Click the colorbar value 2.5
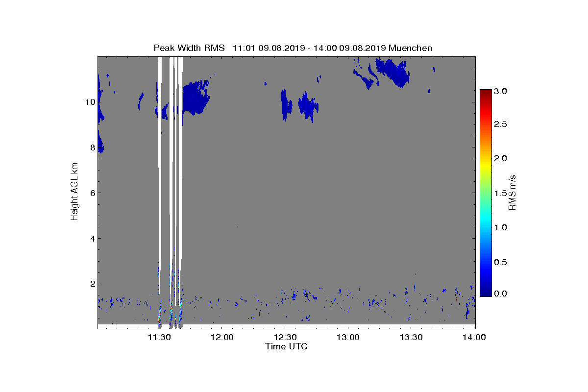Image resolution: width=588 pixels, height=392 pixels. pyautogui.click(x=501, y=124)
